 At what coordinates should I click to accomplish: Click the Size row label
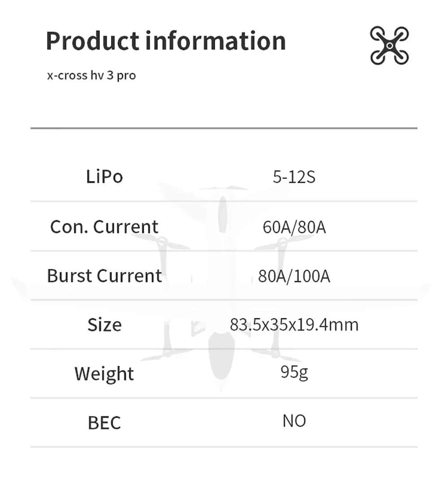tap(104, 325)
